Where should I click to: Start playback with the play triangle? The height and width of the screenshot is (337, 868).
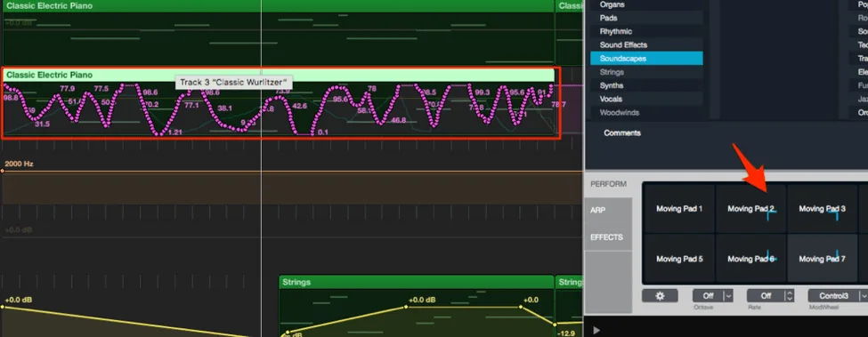(x=596, y=331)
